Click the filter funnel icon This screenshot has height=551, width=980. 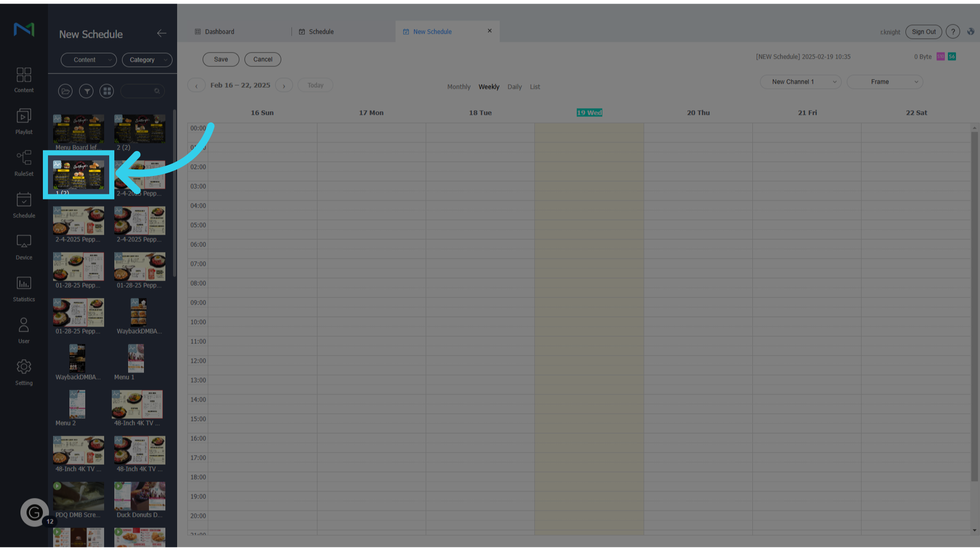click(x=86, y=91)
